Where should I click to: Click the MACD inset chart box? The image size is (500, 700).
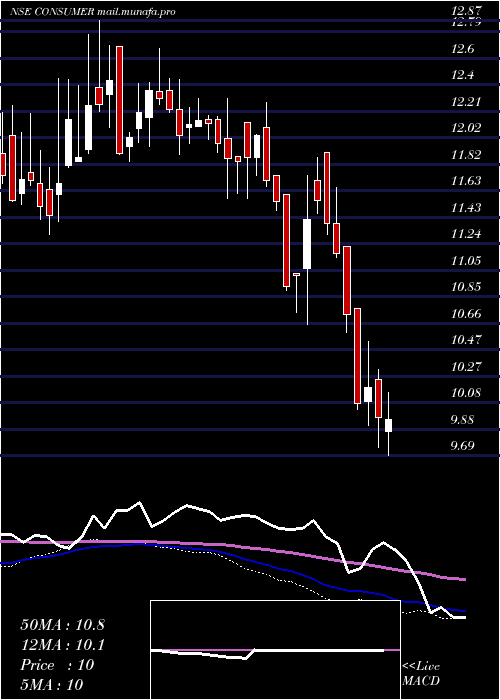(275, 650)
